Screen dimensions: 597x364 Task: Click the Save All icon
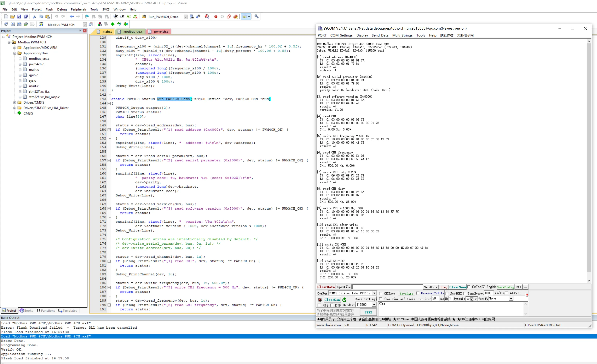tap(26, 16)
